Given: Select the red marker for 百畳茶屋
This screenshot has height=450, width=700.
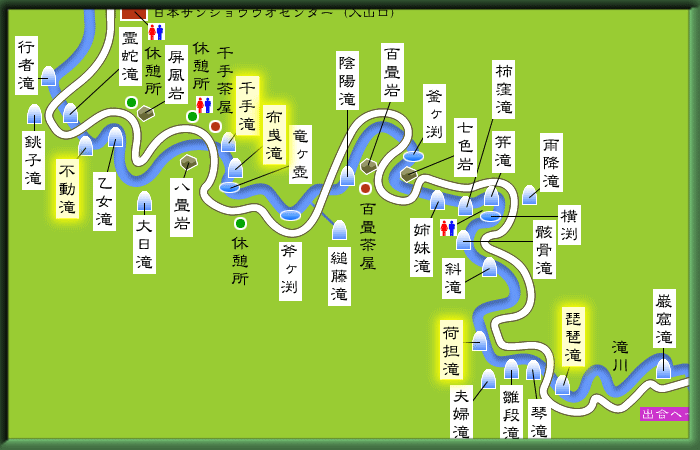Looking at the screenshot, I should (x=365, y=188).
